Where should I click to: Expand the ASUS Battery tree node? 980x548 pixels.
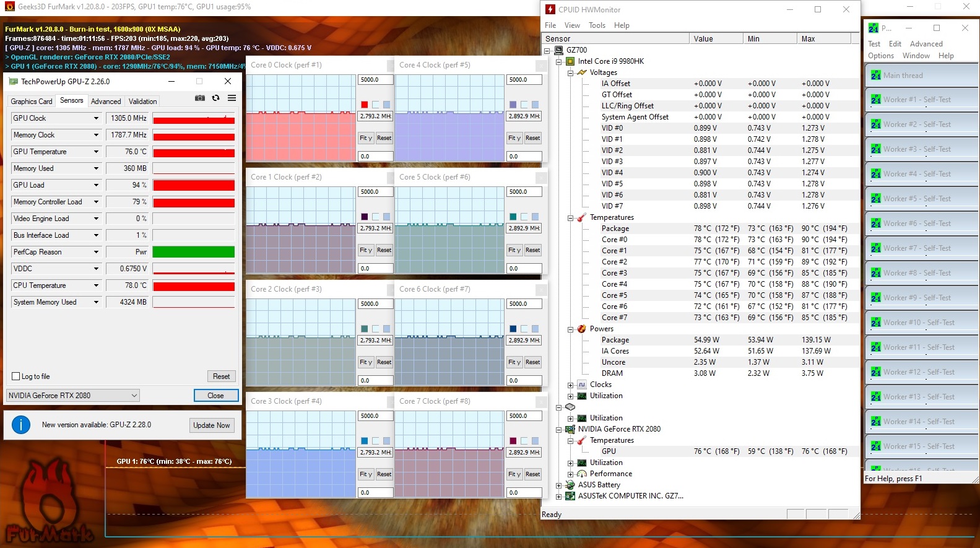tap(559, 485)
